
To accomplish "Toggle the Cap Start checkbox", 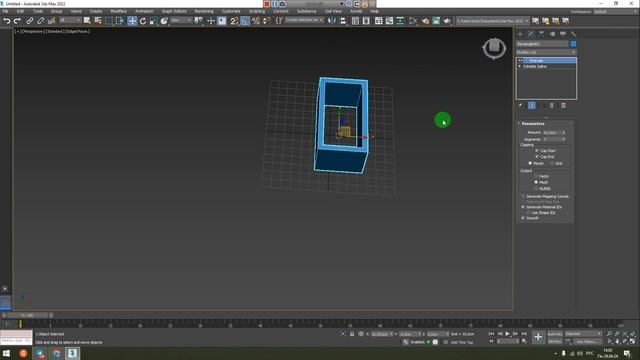I will pyautogui.click(x=537, y=151).
